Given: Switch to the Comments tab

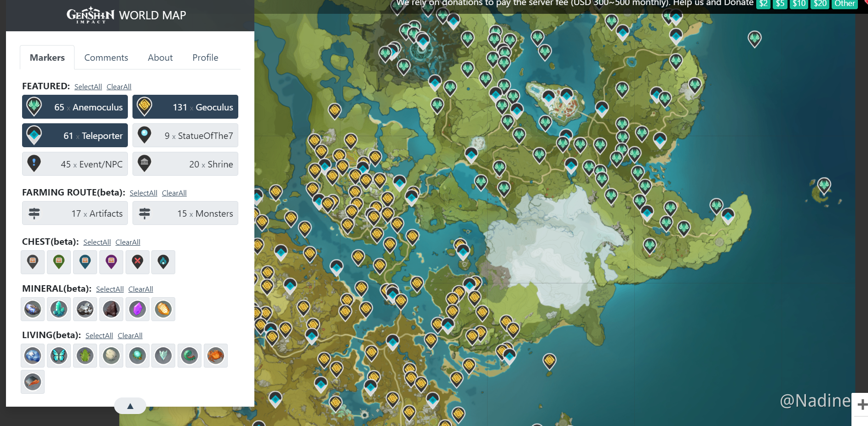Looking at the screenshot, I should (106, 58).
